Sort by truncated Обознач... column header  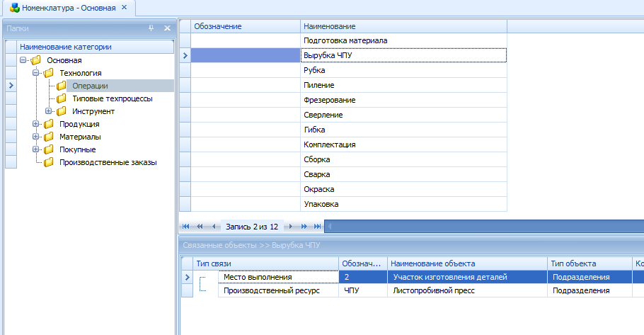[363, 263]
